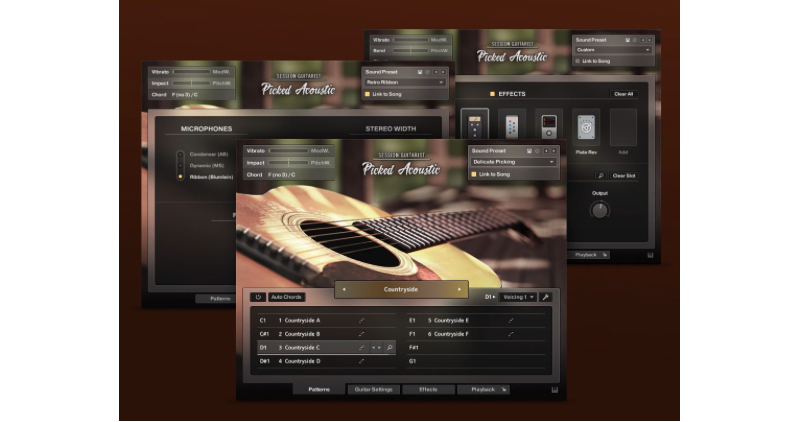
Task: Click the previous preset arrow in the Delicate Picking panel
Action: click(x=546, y=151)
